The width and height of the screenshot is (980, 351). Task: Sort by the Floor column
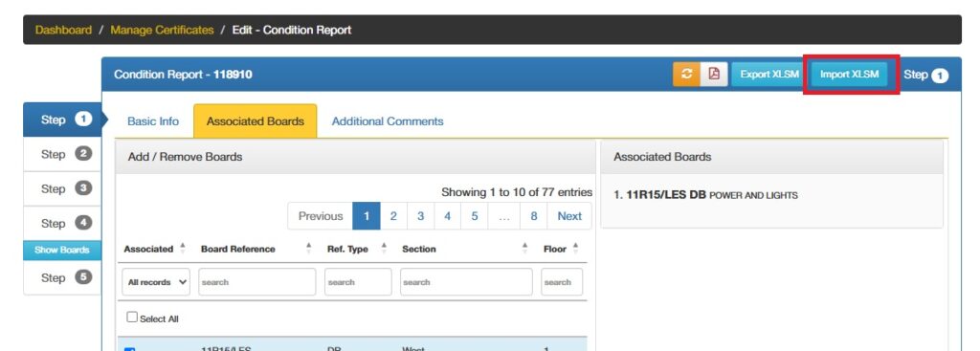(x=561, y=249)
